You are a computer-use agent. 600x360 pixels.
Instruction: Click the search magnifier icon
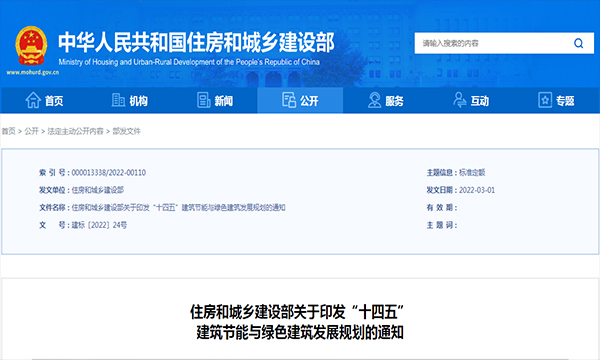click(x=578, y=43)
